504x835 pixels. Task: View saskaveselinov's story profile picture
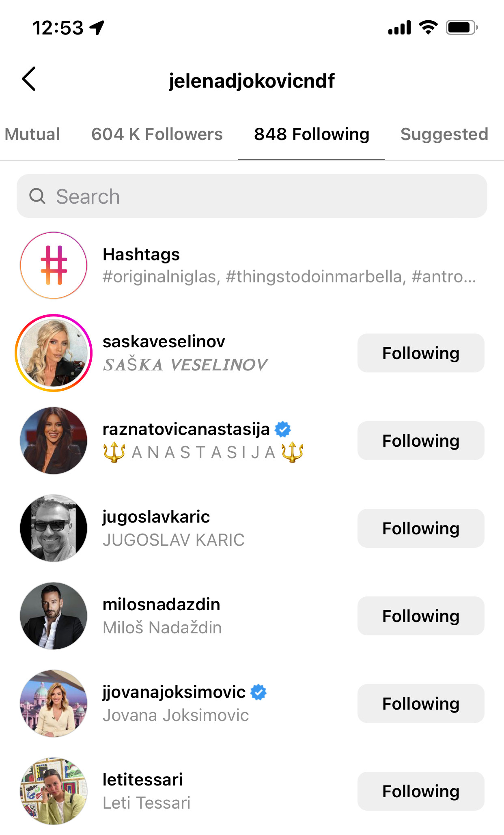tap(54, 353)
